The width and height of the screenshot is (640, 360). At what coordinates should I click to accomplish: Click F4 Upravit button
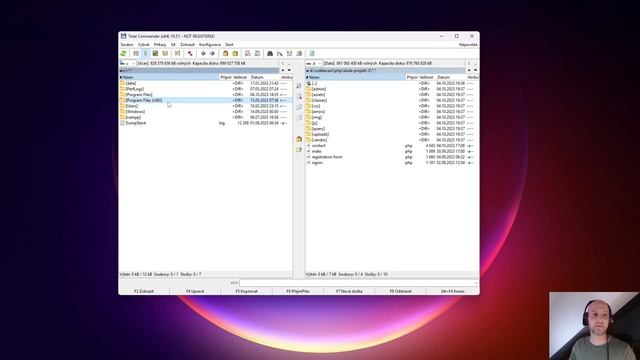(195, 291)
